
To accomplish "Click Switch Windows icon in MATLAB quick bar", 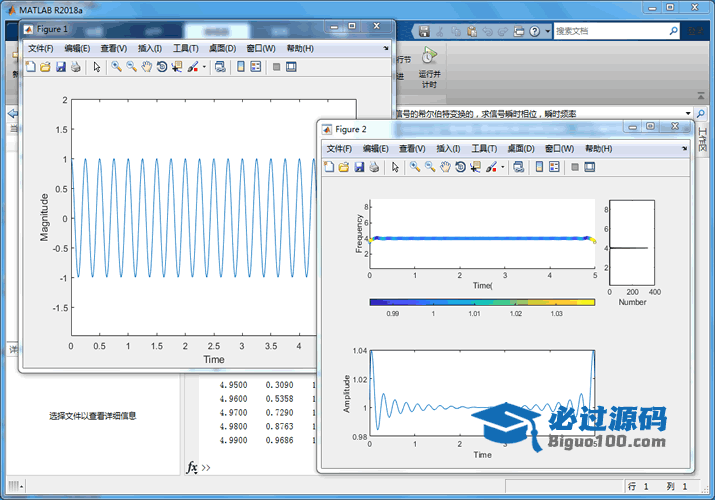I will 519,31.
